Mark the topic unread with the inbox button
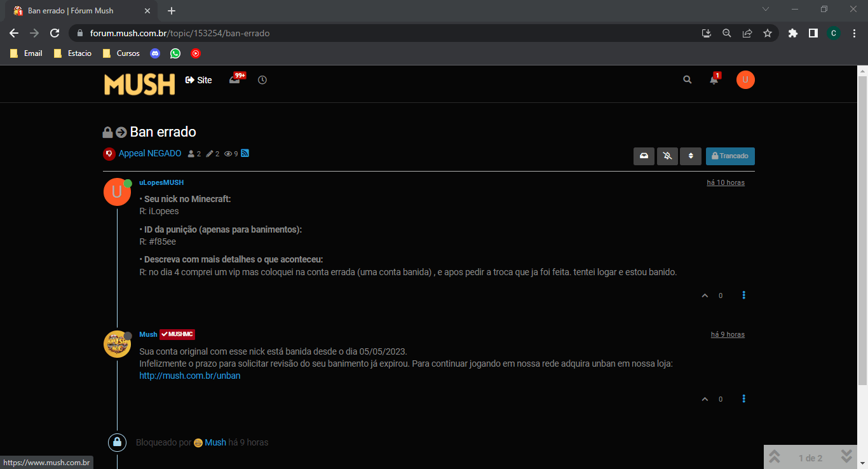The height and width of the screenshot is (469, 868). tap(644, 156)
